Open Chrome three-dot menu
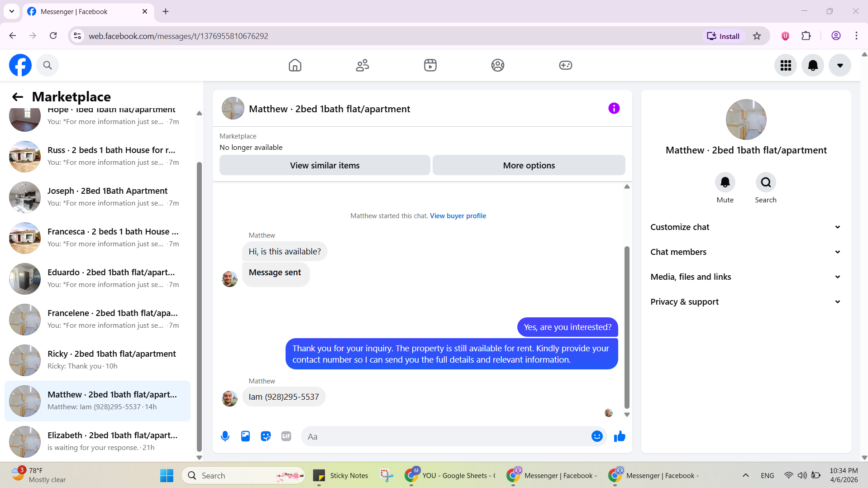Image resolution: width=868 pixels, height=488 pixels. click(x=856, y=36)
